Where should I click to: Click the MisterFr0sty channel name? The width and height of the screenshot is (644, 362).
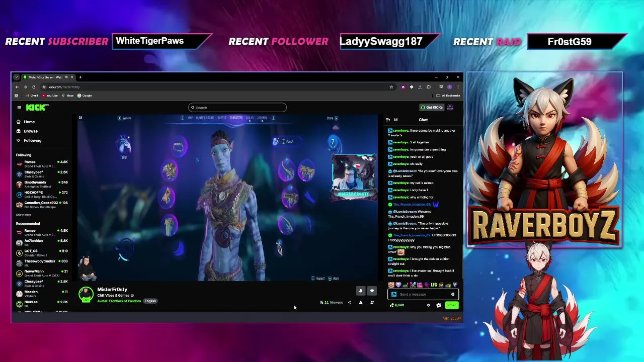click(x=112, y=290)
